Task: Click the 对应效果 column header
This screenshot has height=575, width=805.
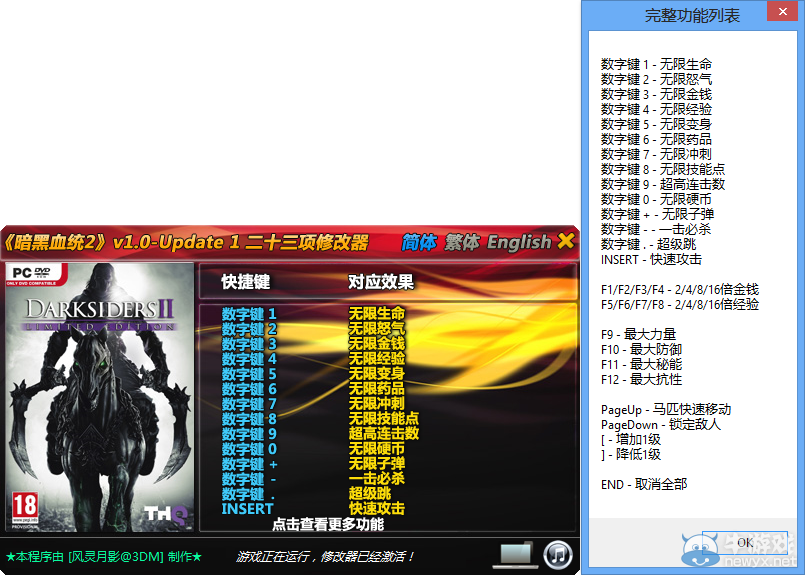Action: coord(381,282)
